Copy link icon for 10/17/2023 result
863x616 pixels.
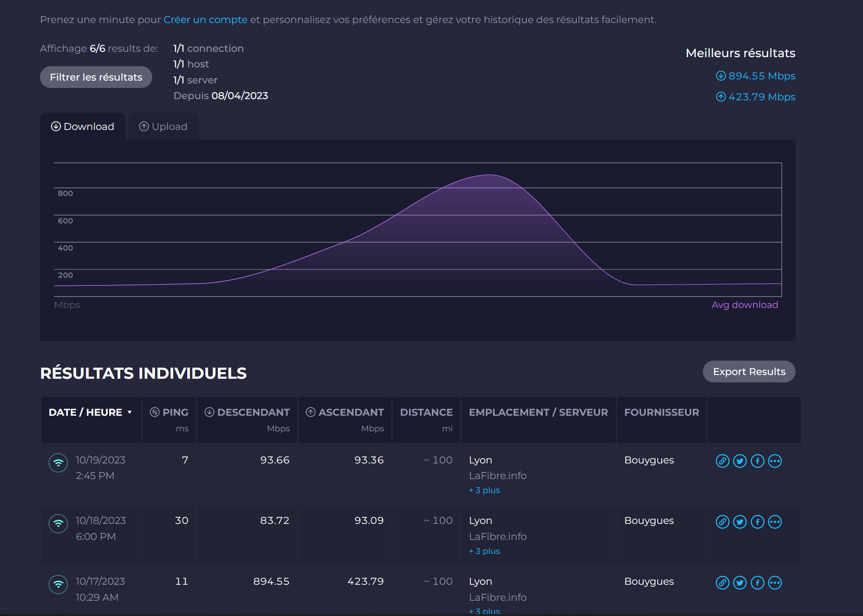coord(722,583)
